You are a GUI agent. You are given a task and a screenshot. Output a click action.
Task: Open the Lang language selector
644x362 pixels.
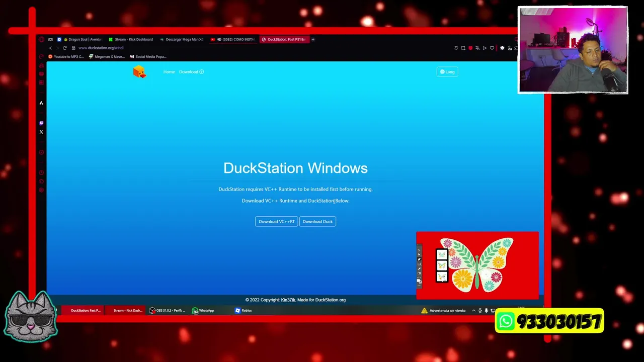pos(447,72)
